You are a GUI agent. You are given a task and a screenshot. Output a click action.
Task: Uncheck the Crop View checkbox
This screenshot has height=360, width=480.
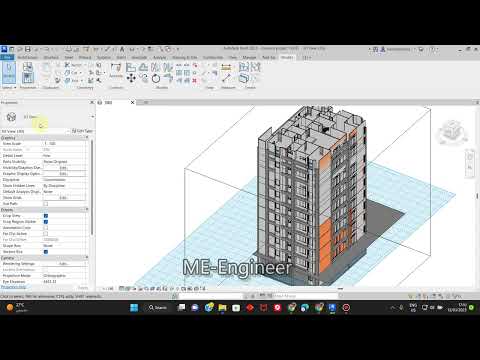tap(46, 216)
